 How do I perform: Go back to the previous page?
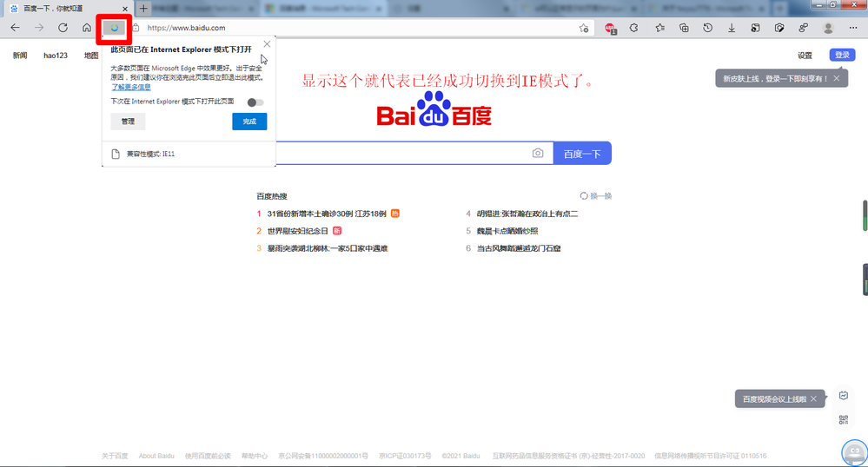(15, 28)
